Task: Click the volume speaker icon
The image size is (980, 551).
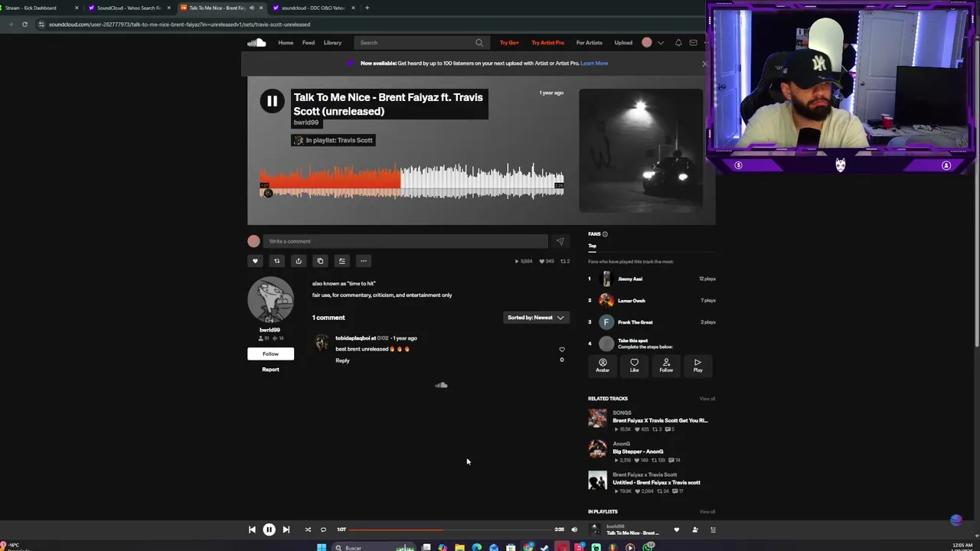Action: click(574, 530)
